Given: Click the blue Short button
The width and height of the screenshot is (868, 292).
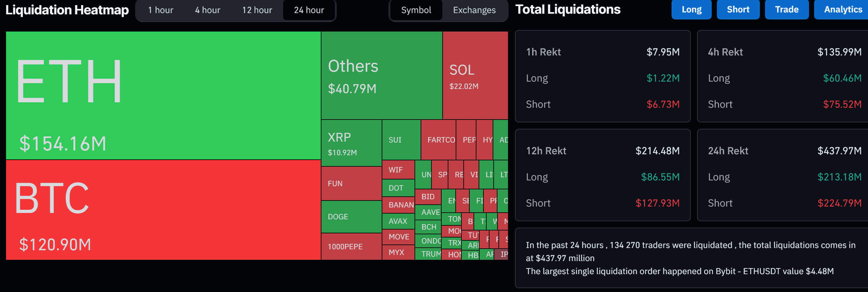Looking at the screenshot, I should tap(738, 10).
